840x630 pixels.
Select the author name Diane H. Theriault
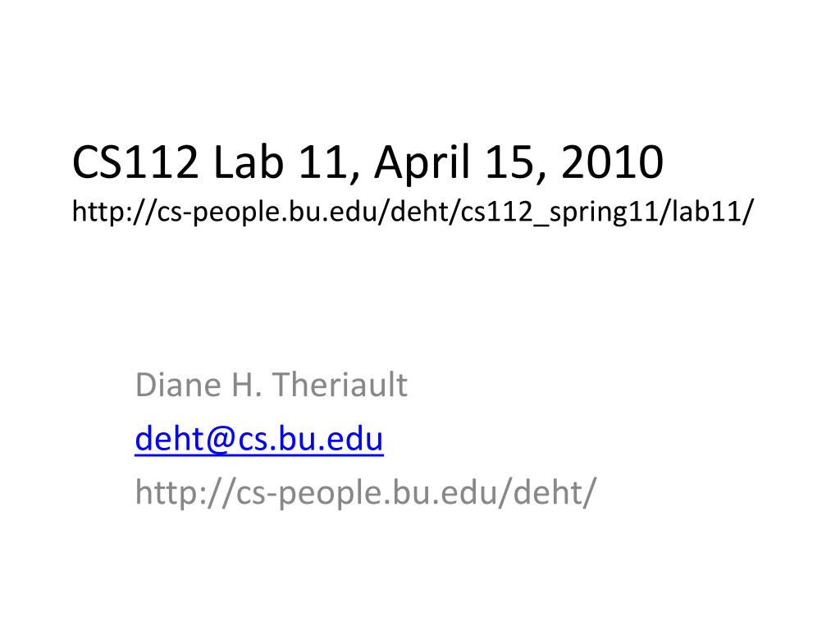pyautogui.click(x=271, y=385)
